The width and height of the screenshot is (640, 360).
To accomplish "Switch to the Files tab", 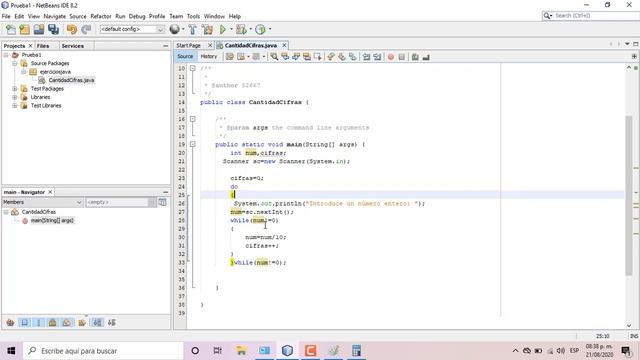I will [x=43, y=46].
